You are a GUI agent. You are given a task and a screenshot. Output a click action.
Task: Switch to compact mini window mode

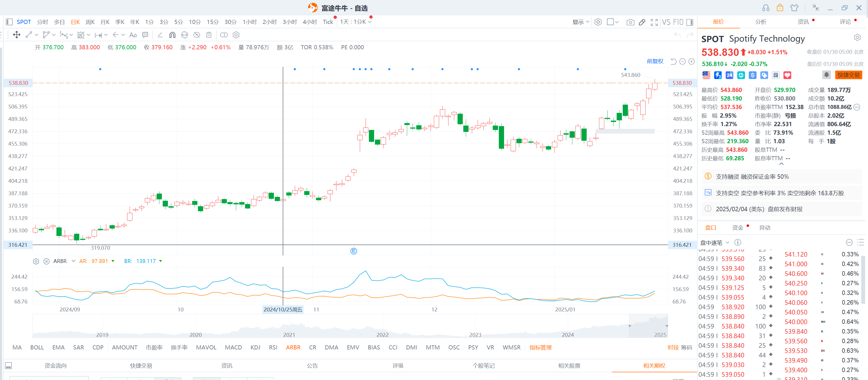click(815, 8)
